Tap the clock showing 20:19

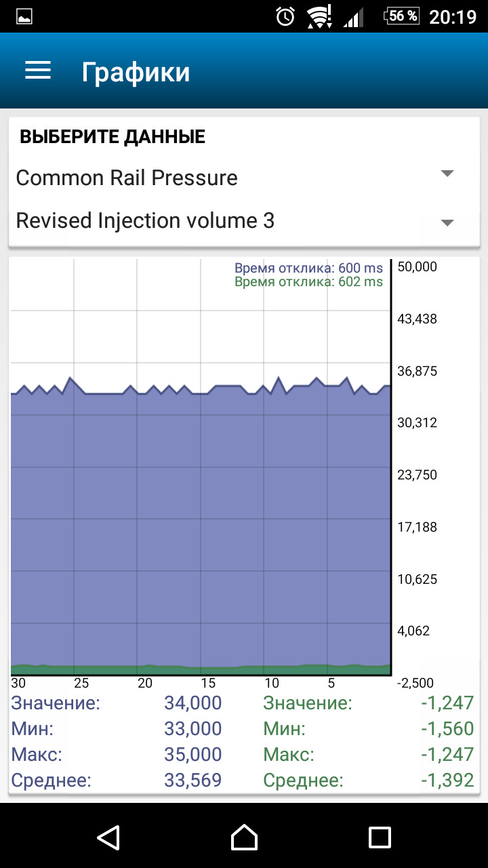453,16
